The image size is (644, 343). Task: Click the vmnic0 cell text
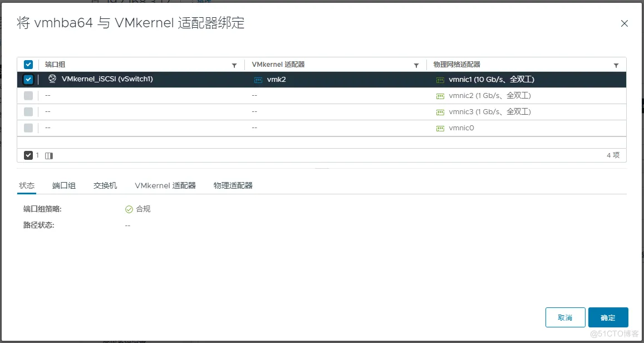[x=461, y=128]
